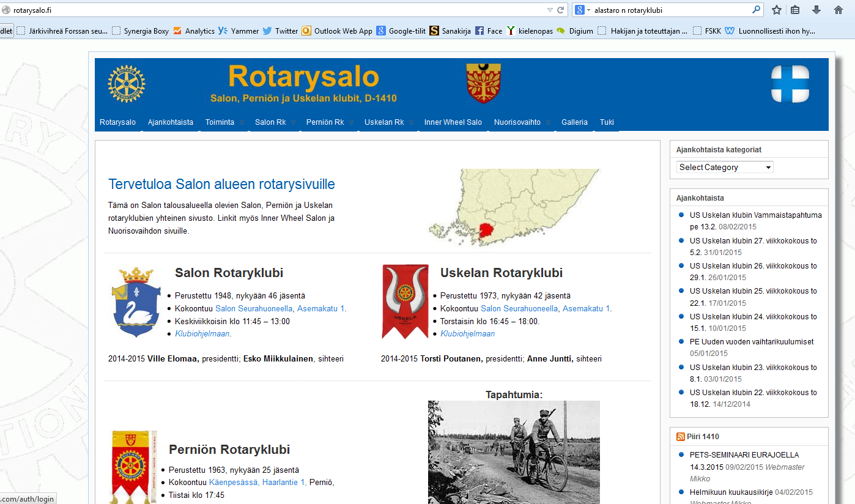Open the Helmikuun kuukausikirje feed item
This screenshot has width=855, height=504.
[x=731, y=492]
